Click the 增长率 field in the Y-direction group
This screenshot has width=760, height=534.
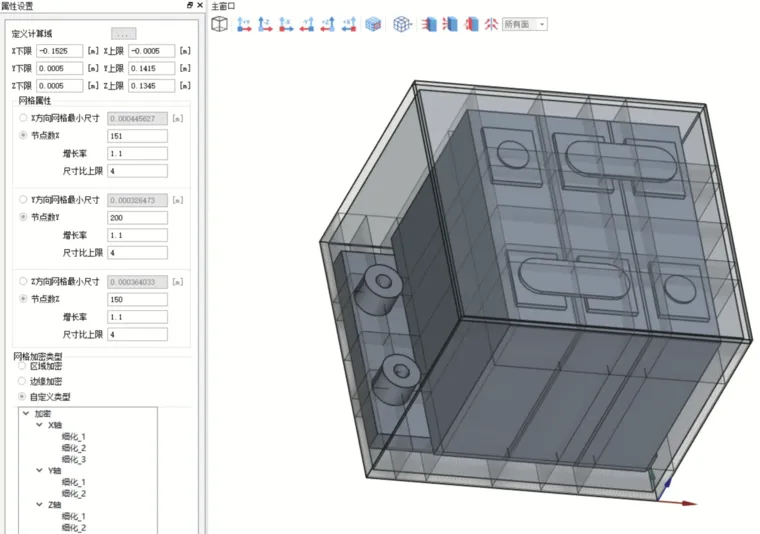point(138,235)
